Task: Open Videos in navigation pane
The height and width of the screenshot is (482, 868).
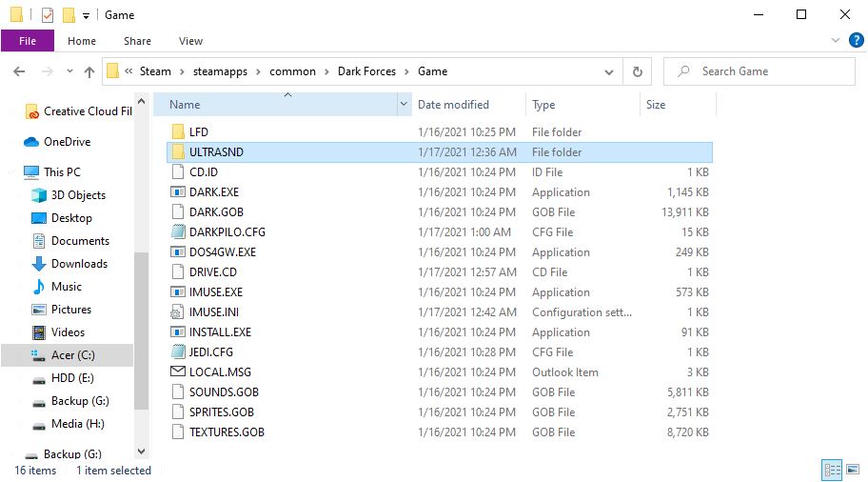Action: [58, 332]
